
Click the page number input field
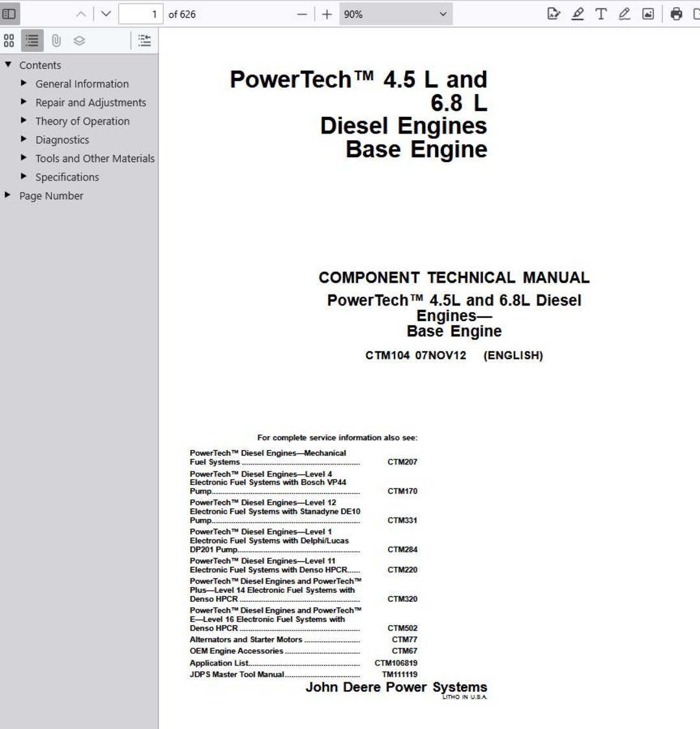point(141,14)
